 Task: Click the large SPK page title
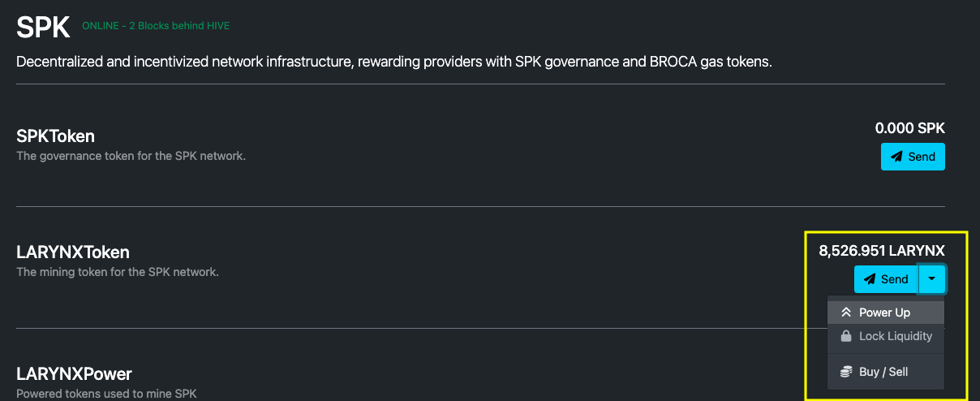44,28
